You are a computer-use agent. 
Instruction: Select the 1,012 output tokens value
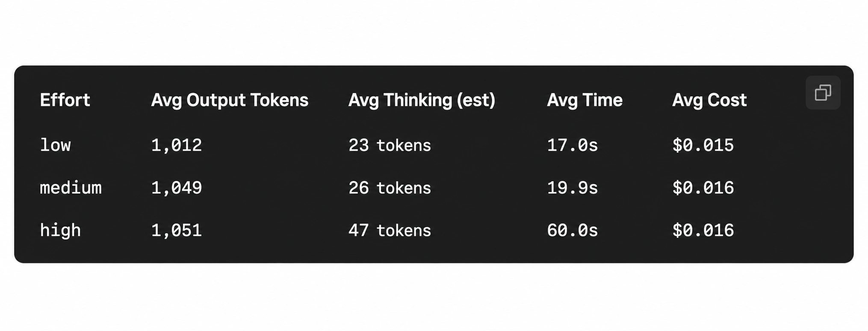click(x=177, y=145)
